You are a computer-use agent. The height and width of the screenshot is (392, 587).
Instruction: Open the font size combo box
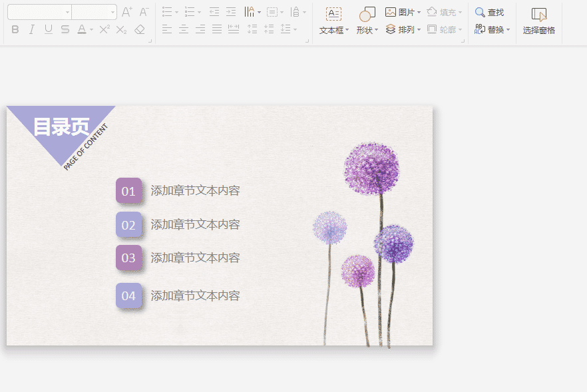94,13
